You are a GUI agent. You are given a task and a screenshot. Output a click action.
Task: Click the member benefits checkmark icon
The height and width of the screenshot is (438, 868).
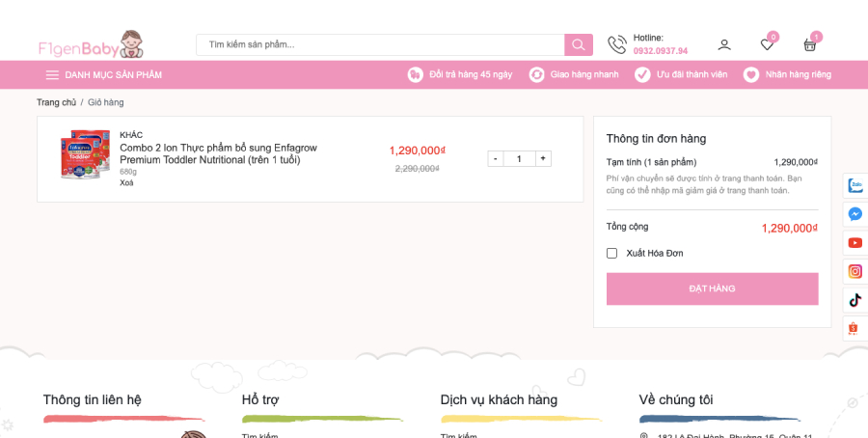642,74
